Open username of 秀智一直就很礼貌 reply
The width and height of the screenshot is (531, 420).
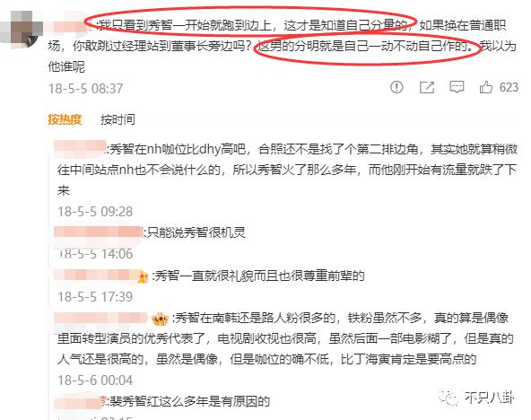pyautogui.click(x=95, y=276)
